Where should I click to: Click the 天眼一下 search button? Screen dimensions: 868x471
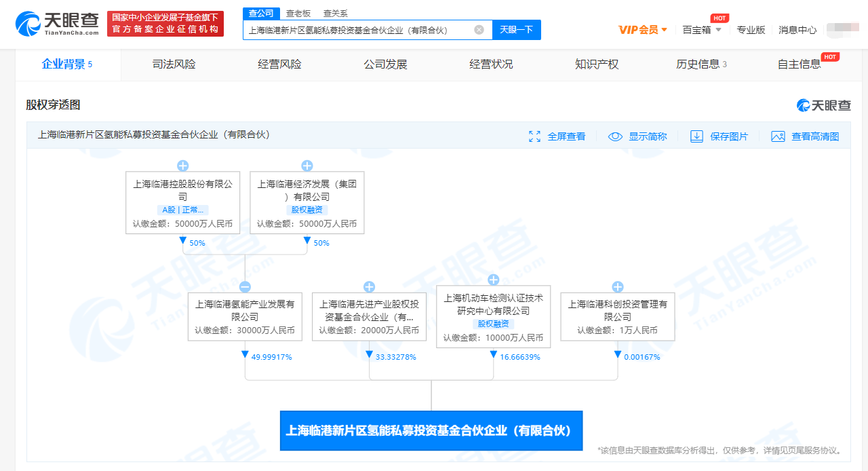pyautogui.click(x=516, y=30)
